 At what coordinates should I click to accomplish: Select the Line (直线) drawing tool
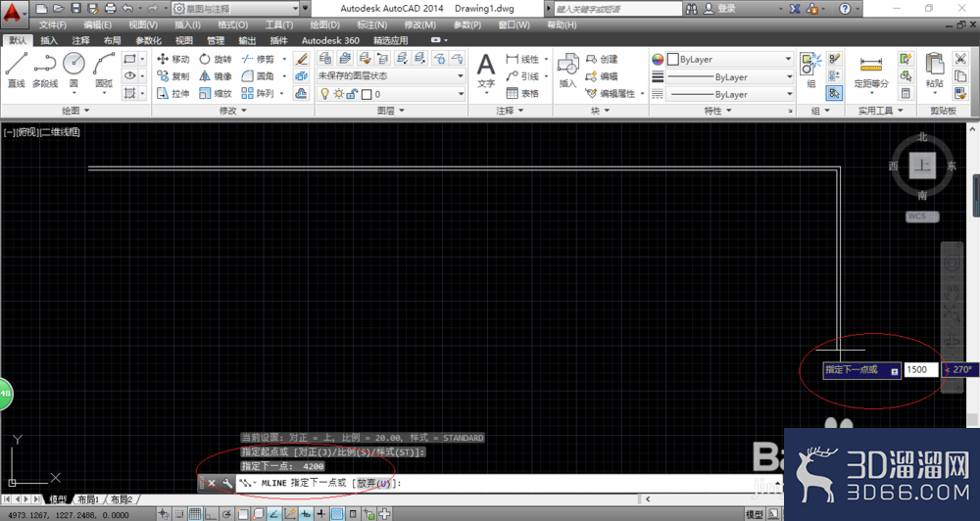pos(17,70)
